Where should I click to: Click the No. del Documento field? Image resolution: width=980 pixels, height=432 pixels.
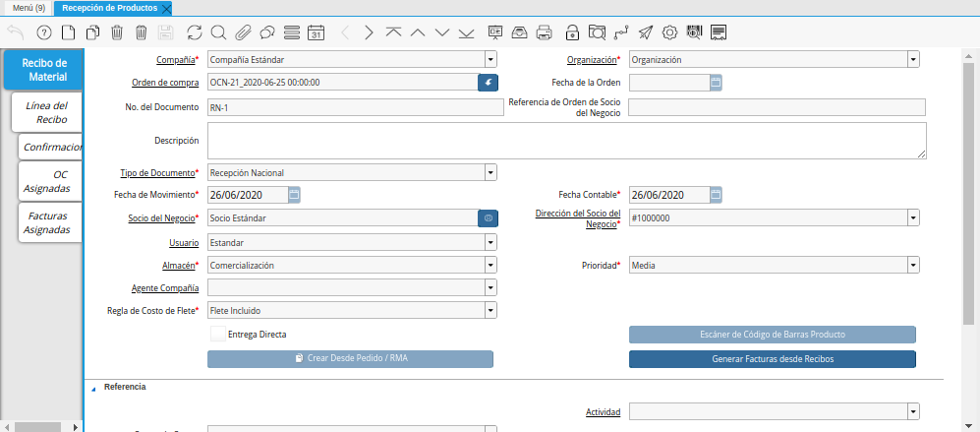coord(355,107)
